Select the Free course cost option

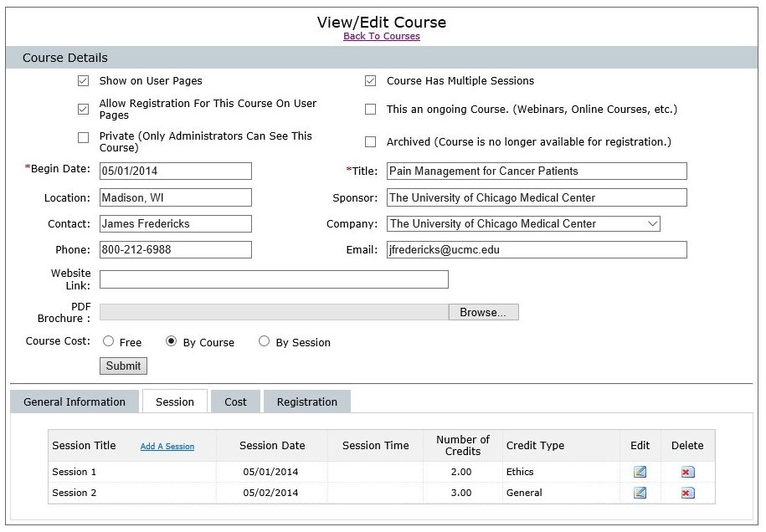[109, 341]
